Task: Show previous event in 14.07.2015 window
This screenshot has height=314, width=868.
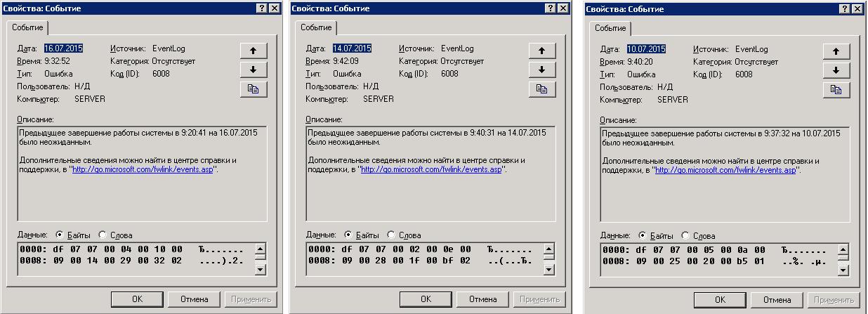Action: (x=541, y=51)
